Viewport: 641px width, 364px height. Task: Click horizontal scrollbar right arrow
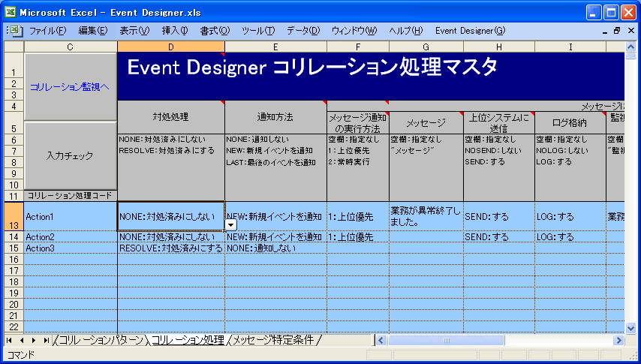click(618, 340)
